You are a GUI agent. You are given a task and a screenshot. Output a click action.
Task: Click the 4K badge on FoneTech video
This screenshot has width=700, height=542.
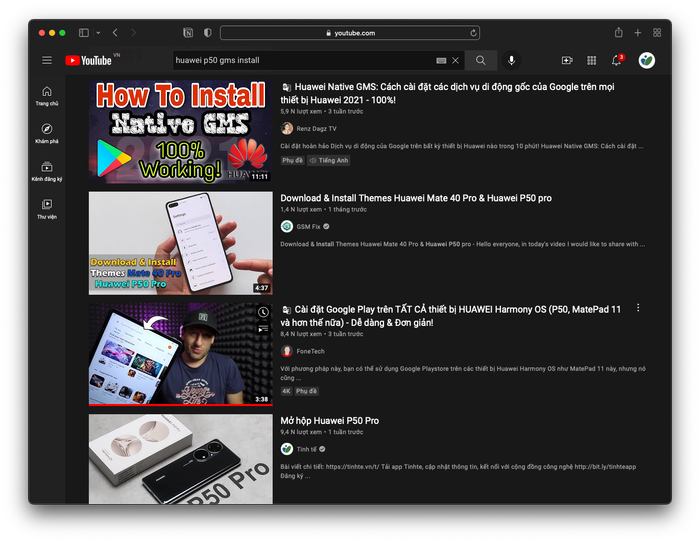tap(286, 391)
